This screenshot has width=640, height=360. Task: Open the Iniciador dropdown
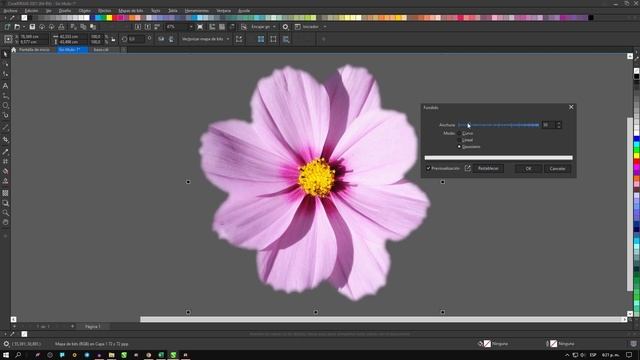click(x=325, y=27)
